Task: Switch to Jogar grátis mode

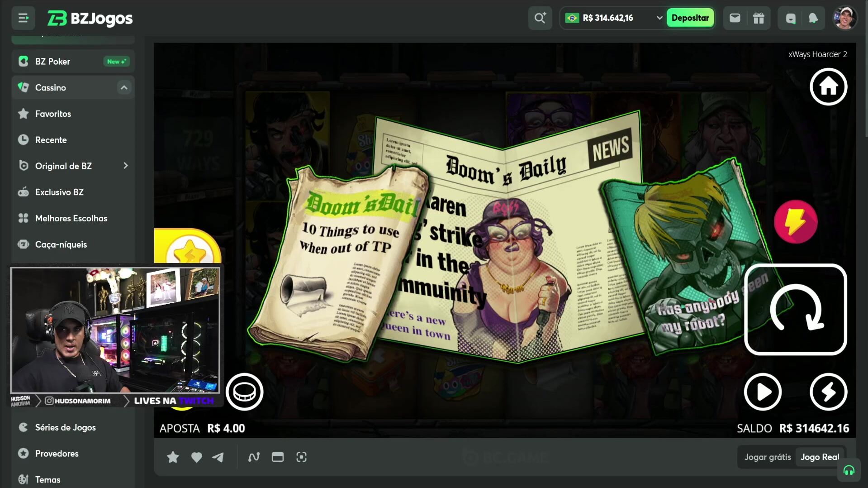Action: point(767,457)
